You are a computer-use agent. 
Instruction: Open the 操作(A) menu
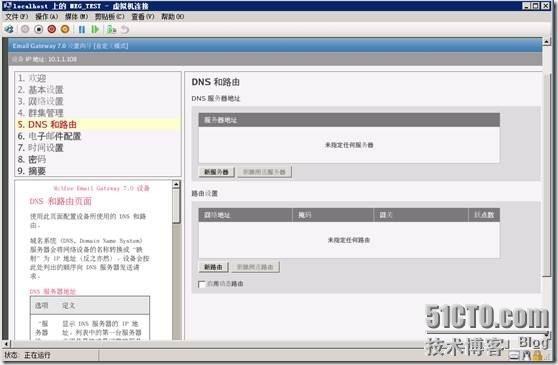(46, 17)
